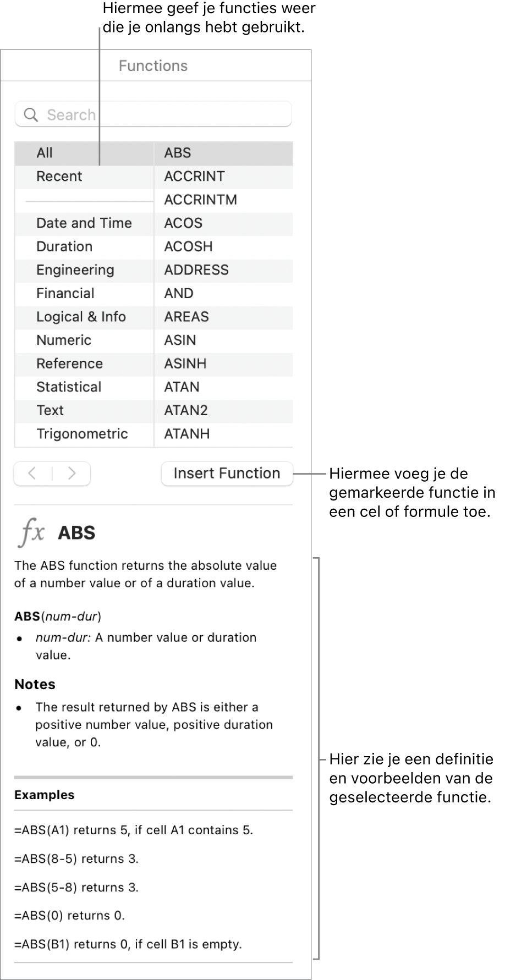Select the Logical & Info category
This screenshot has height=980, width=505.
tap(81, 317)
